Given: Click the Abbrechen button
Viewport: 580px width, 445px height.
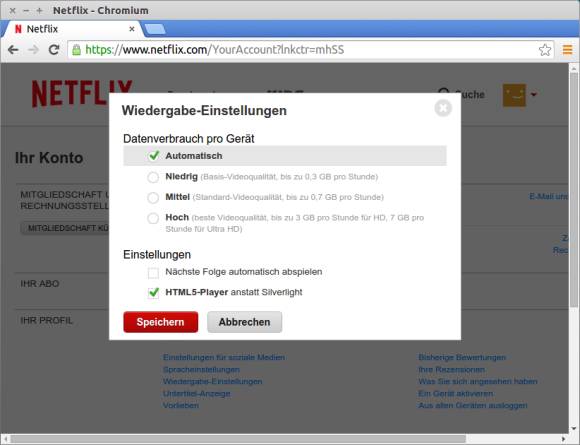Looking at the screenshot, I should tap(245, 322).
